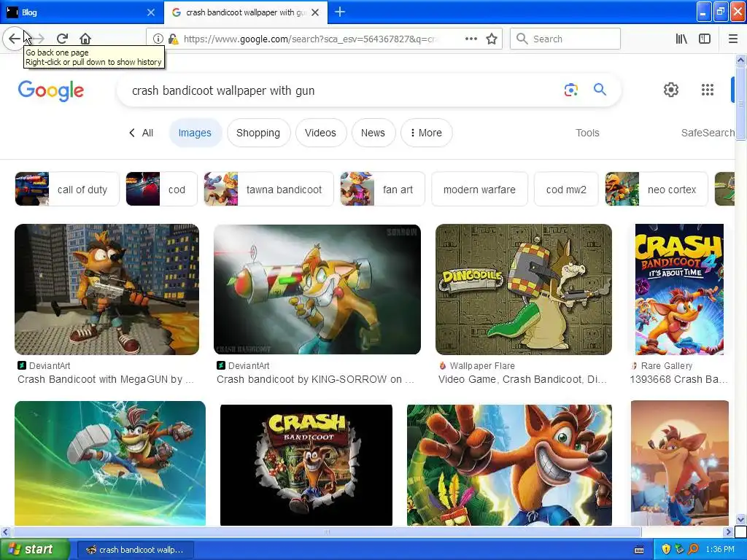Click the vertical scrollbar down arrow
Viewport: 747px width, 560px height.
coord(740,519)
